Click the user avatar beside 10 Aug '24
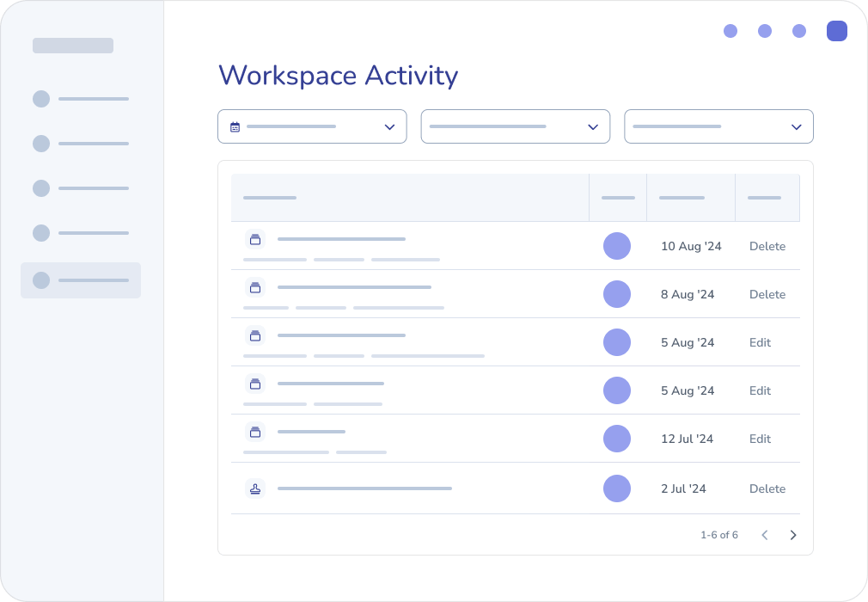This screenshot has width=868, height=602. coord(616,246)
